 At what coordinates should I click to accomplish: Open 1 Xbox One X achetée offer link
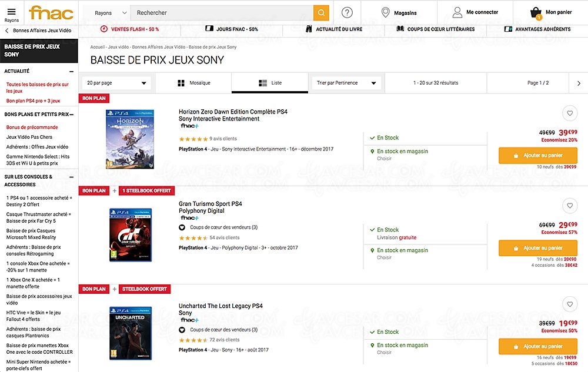33,283
